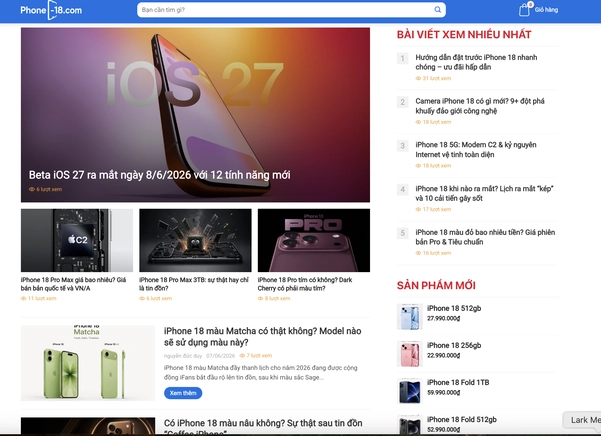Viewport: 601px width, 436px height.
Task: Click the "31 lượt xem" view count
Action: coord(434,78)
